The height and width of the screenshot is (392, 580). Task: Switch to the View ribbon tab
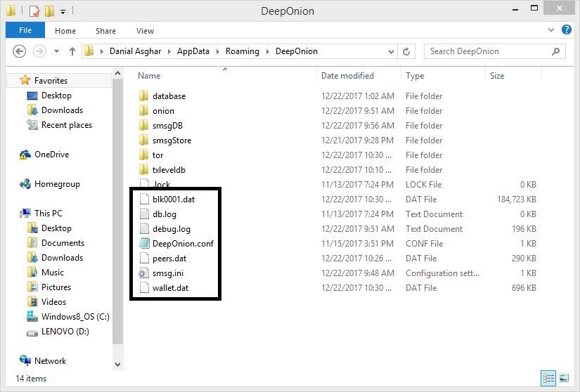pyautogui.click(x=145, y=31)
